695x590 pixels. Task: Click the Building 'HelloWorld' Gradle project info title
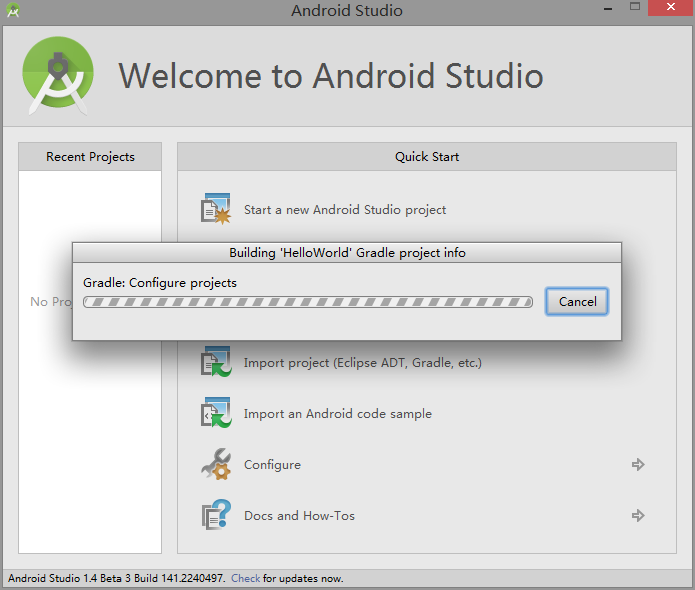tap(347, 253)
